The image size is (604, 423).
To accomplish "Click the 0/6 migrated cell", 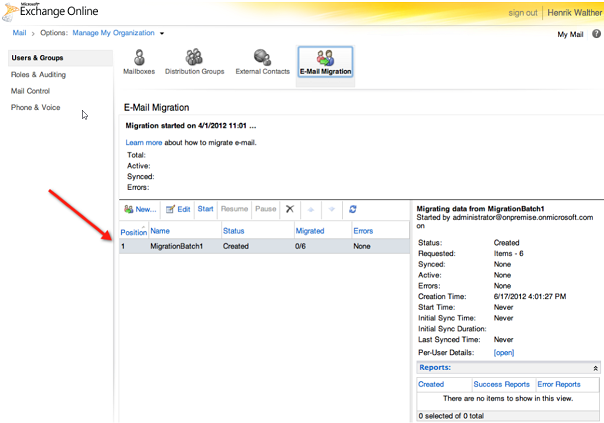I will pos(300,246).
